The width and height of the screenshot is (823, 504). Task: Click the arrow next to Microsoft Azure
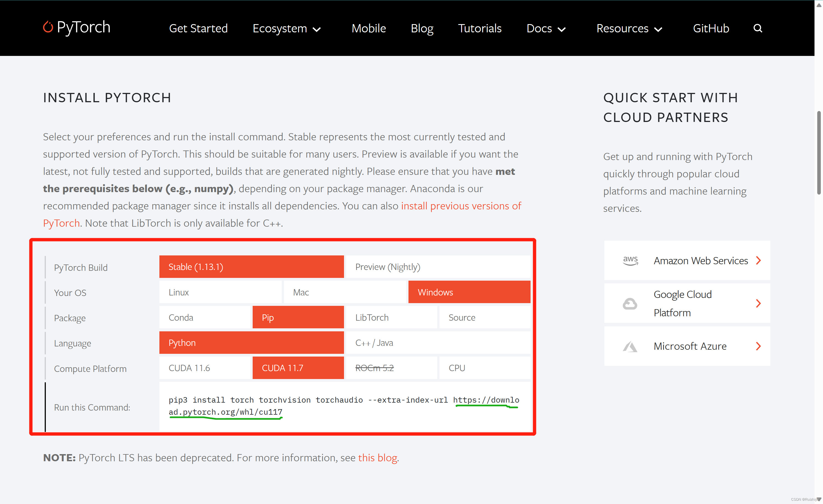coord(758,346)
